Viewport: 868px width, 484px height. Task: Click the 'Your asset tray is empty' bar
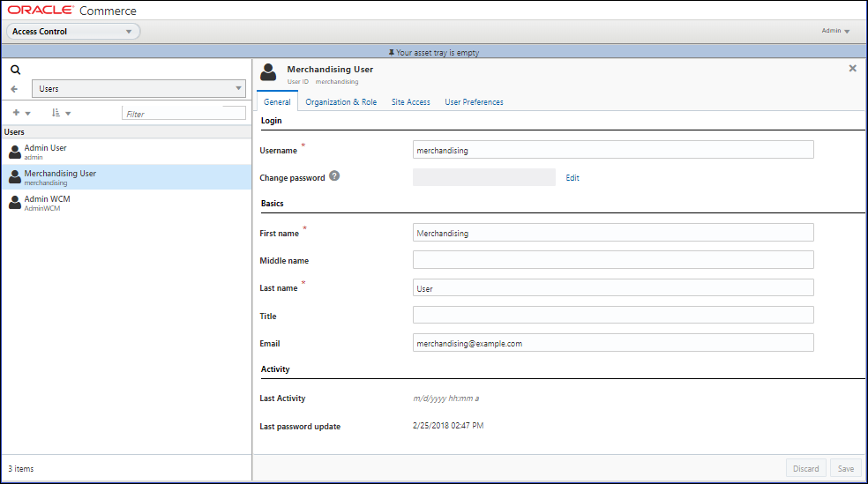(x=434, y=52)
